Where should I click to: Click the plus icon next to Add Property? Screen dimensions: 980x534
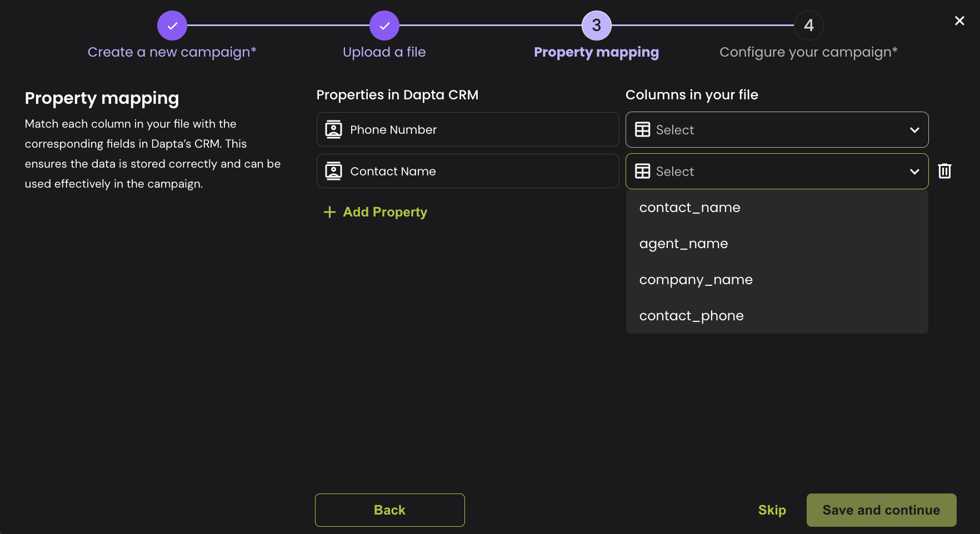tap(329, 212)
